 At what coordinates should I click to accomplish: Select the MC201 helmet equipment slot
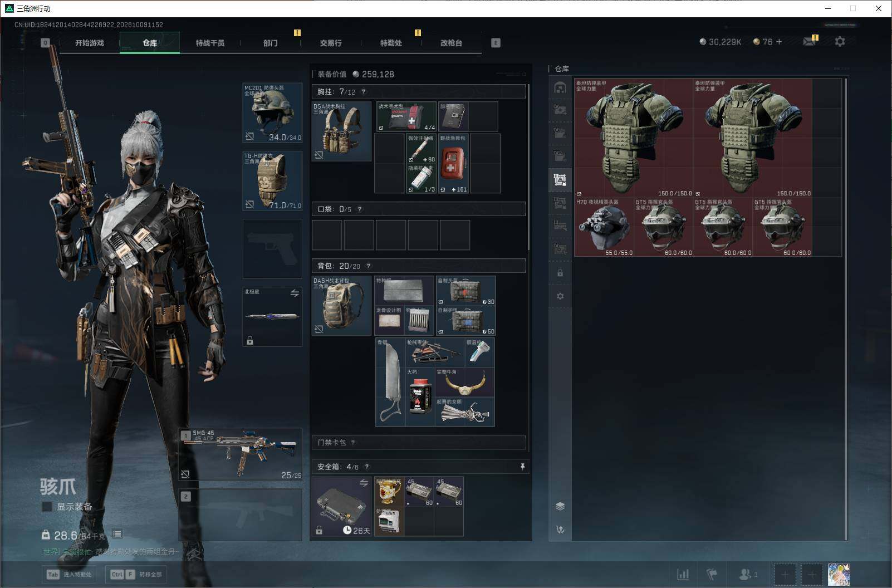click(272, 112)
